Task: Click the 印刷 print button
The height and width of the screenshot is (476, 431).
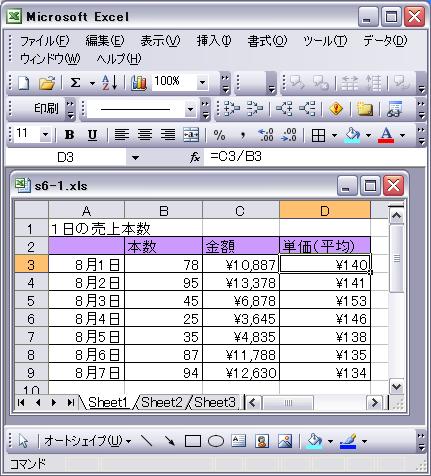Action: [46, 108]
